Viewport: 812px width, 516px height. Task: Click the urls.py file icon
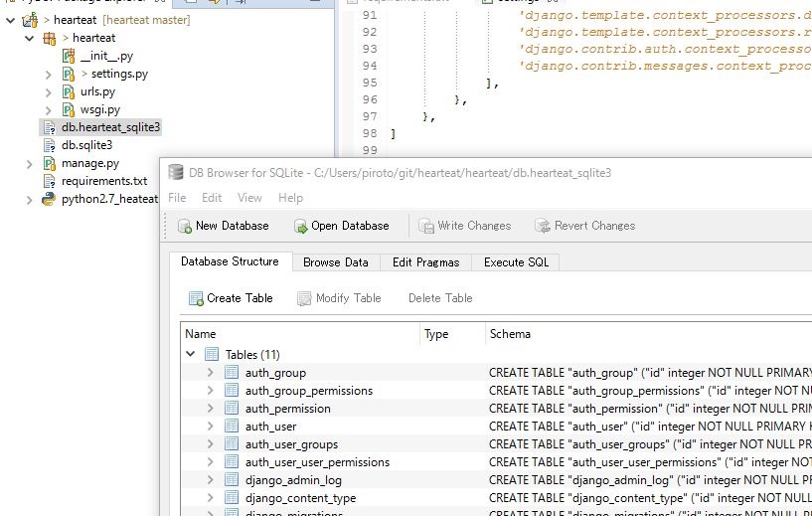(x=69, y=91)
